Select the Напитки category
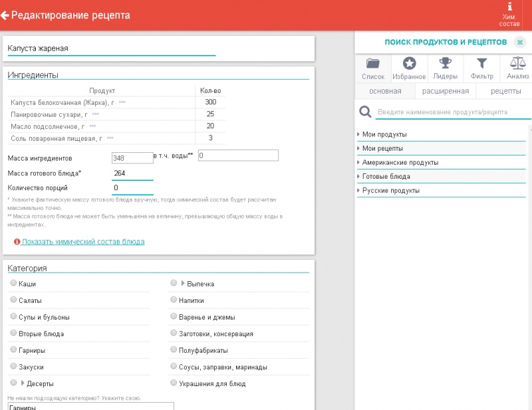 174,300
